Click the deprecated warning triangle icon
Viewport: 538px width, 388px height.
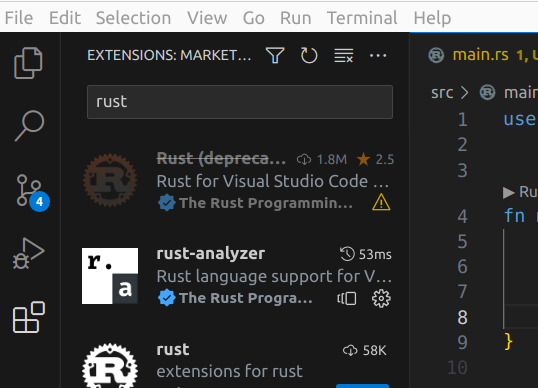[381, 202]
